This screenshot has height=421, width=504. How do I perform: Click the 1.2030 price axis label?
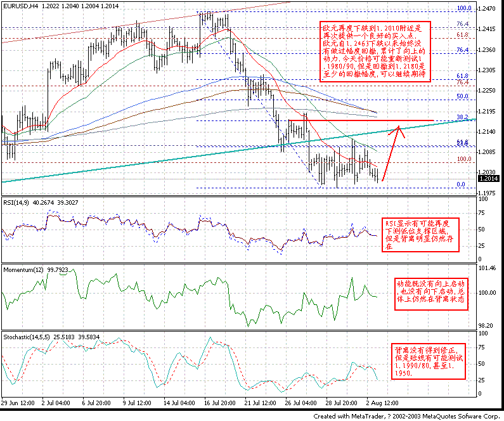point(486,172)
